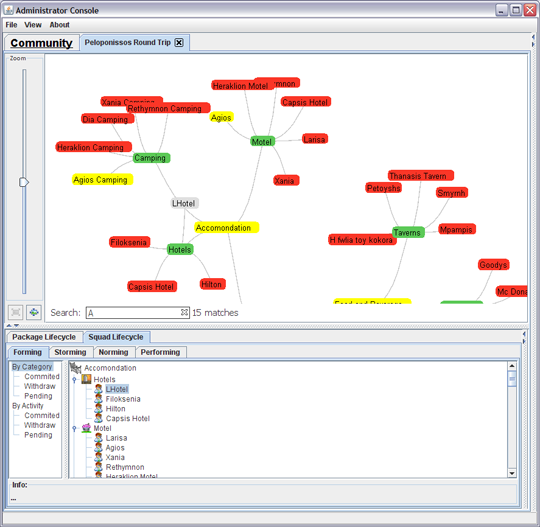Click the person icon next to Hilton

click(x=98, y=409)
